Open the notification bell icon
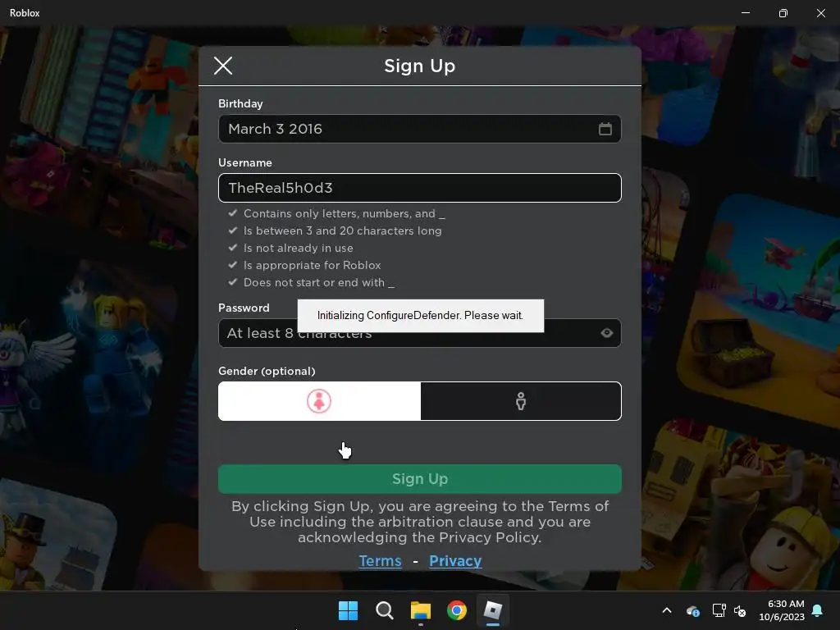The image size is (840, 630). coord(817,610)
